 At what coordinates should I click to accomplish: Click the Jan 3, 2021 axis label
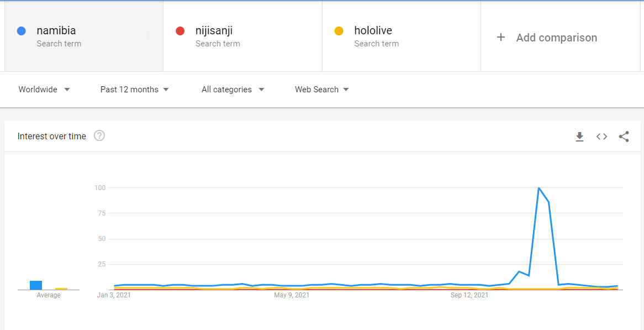coord(114,295)
